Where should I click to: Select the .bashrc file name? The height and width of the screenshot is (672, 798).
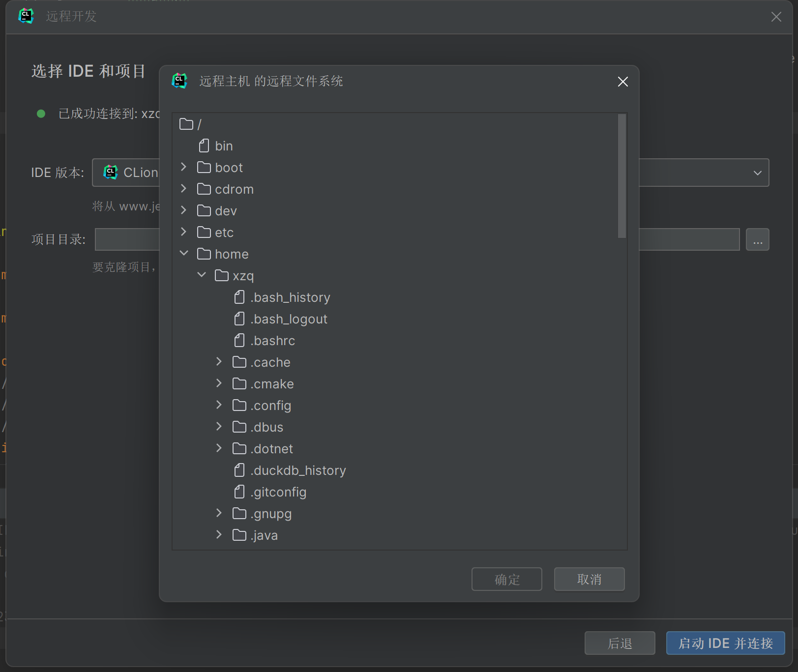point(272,341)
